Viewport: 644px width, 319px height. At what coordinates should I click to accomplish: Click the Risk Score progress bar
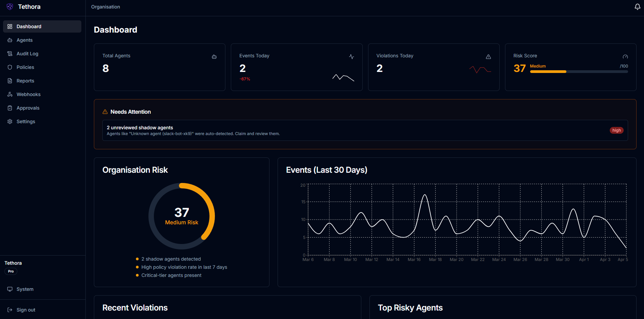(x=579, y=72)
